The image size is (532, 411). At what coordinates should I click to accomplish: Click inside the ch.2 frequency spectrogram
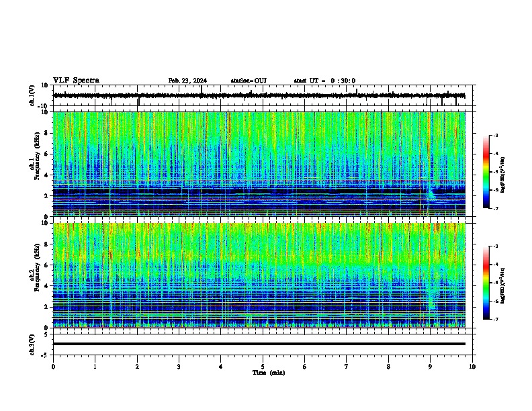[259, 275]
